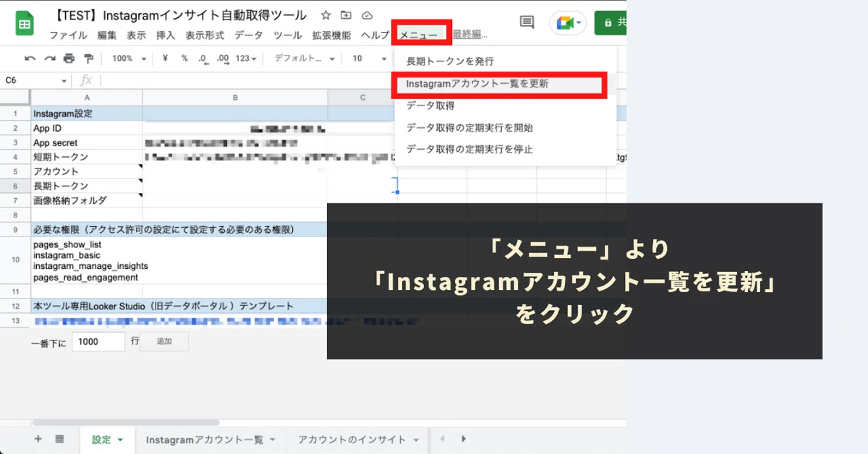The image size is (868, 454).
Task: Start a Google Meet call
Action: coord(568,23)
